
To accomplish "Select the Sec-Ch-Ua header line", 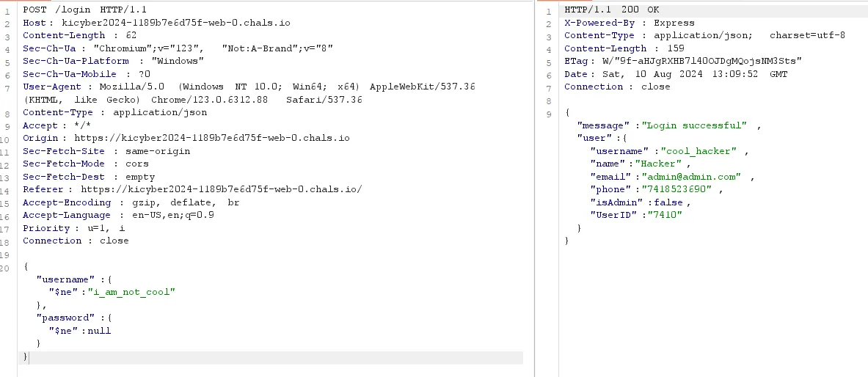I will (x=178, y=48).
